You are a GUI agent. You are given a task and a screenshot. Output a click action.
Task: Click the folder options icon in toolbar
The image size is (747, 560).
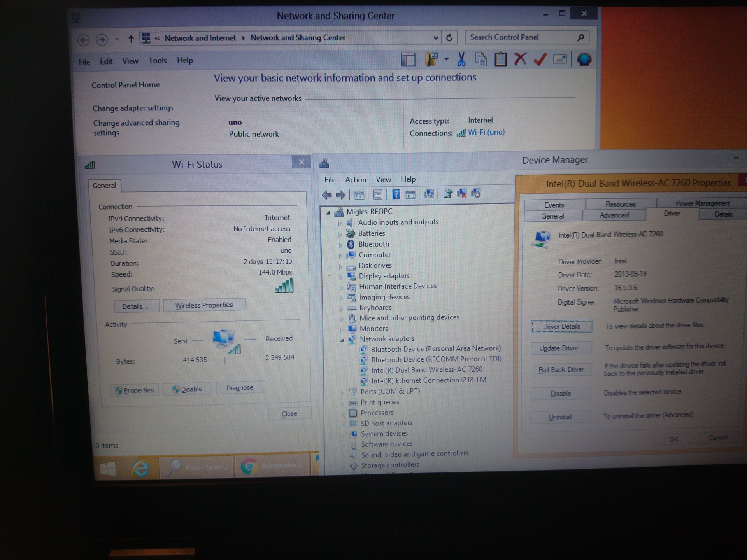point(431,59)
